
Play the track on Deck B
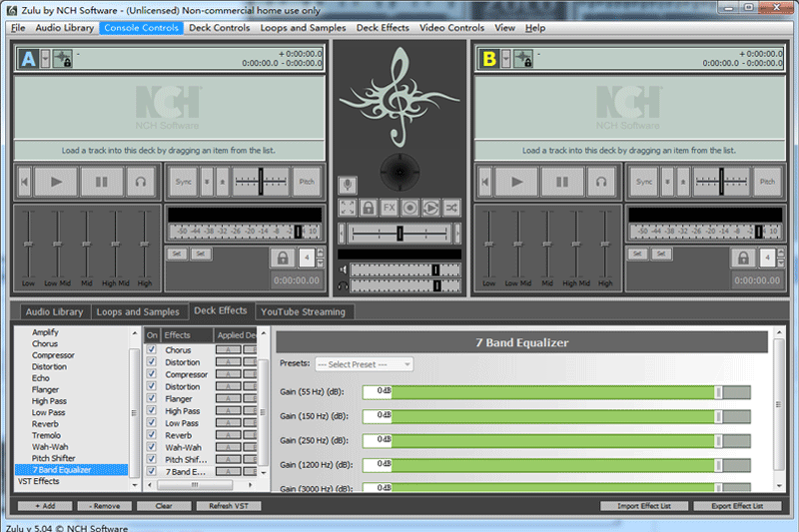(x=516, y=182)
